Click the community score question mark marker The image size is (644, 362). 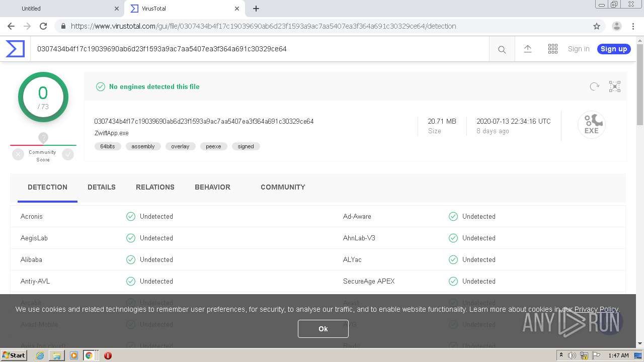43,138
